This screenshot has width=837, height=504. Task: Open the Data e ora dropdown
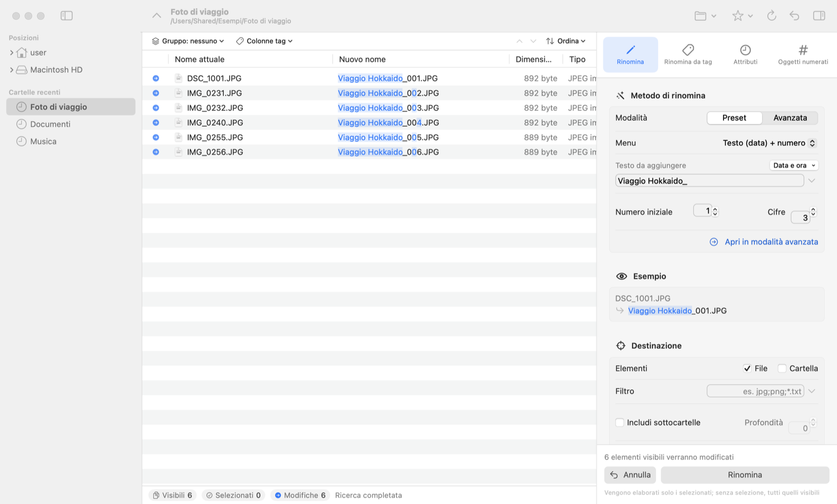click(x=794, y=165)
